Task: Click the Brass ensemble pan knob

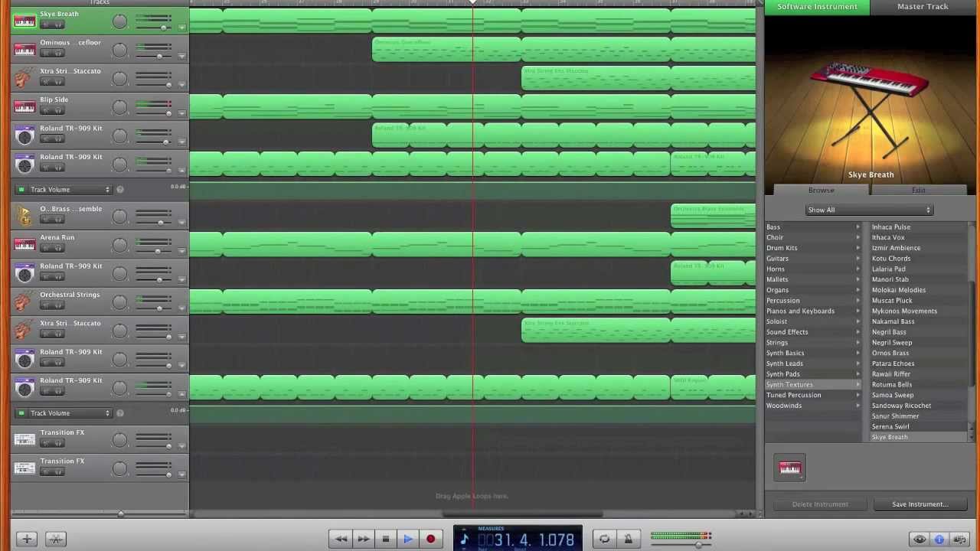Action: pos(119,217)
